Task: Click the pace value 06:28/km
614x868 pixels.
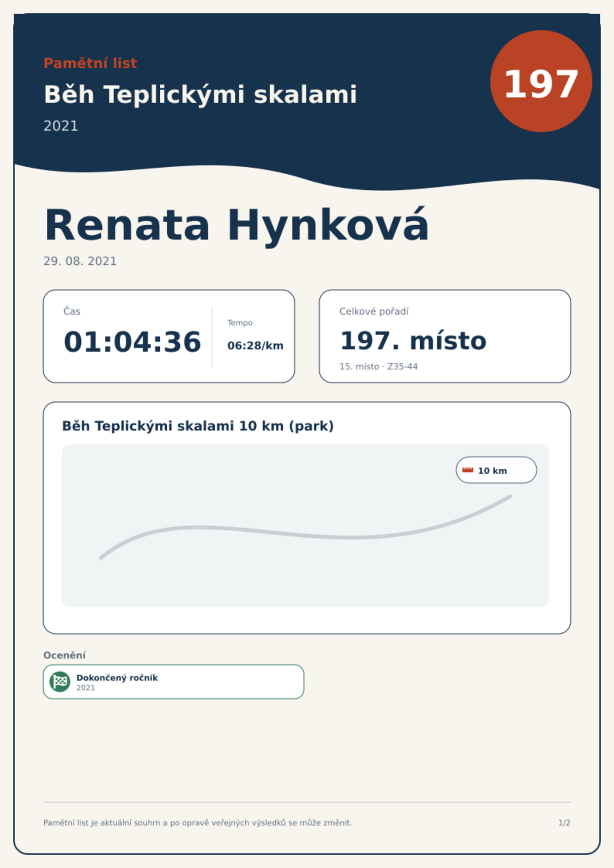Action: click(255, 345)
